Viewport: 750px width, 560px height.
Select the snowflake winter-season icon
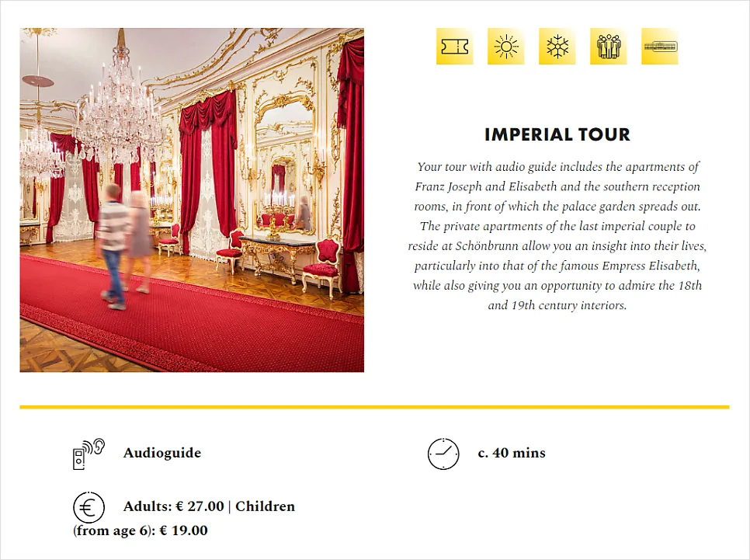(x=557, y=47)
